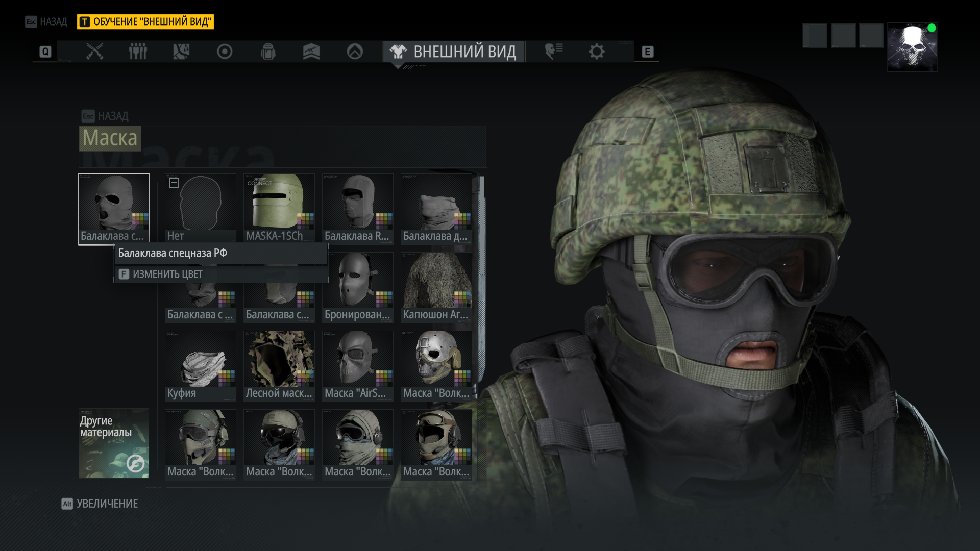Open the map tab icon
Screen dimensions: 980x551
pyautogui.click(x=181, y=52)
